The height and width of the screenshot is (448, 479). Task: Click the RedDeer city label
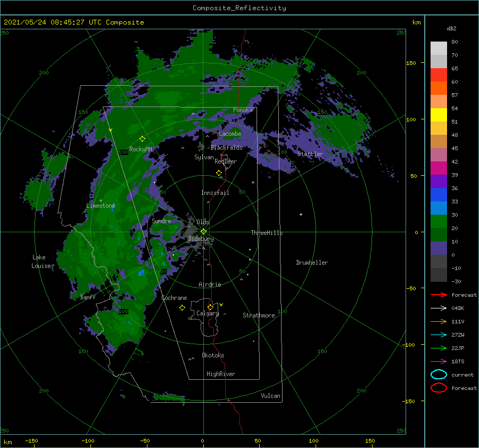[x=226, y=161]
